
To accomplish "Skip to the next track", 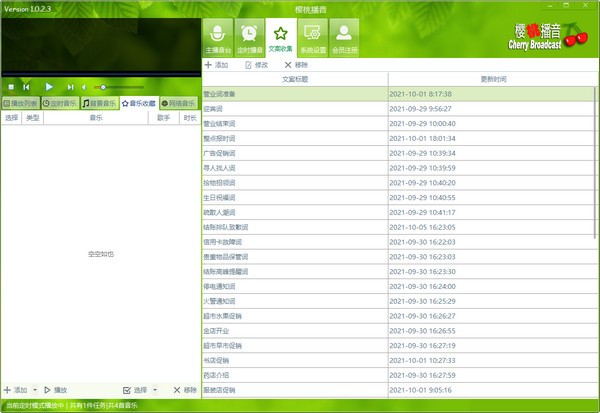I will pyautogui.click(x=70, y=87).
